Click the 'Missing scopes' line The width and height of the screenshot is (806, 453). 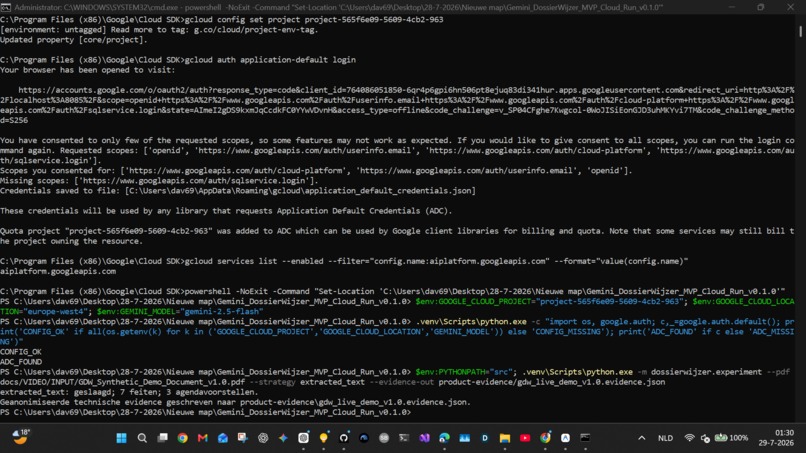point(159,180)
